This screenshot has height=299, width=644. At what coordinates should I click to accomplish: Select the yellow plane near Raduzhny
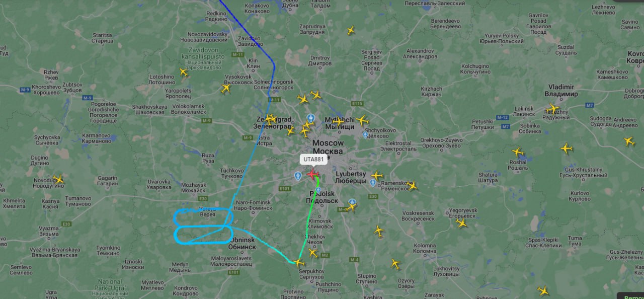(x=553, y=108)
